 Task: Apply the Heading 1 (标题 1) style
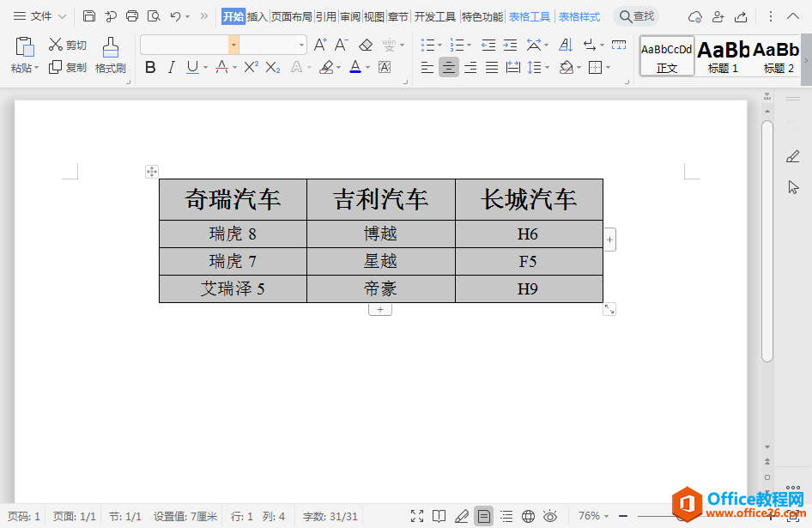pos(723,56)
